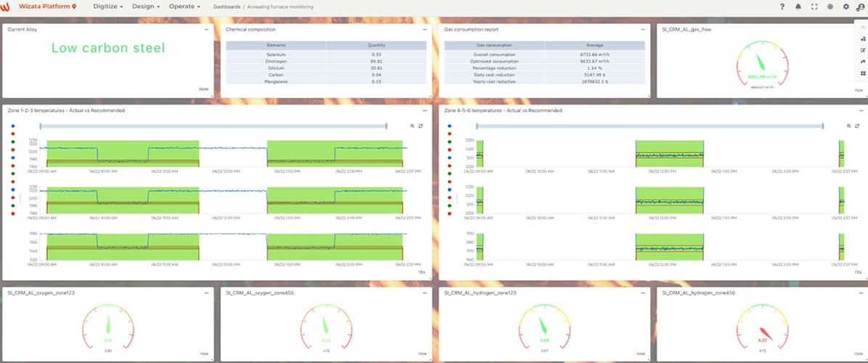Toggle the last red legend dot in Zone 4-5-6 chart
The width and height of the screenshot is (868, 363).
click(449, 213)
